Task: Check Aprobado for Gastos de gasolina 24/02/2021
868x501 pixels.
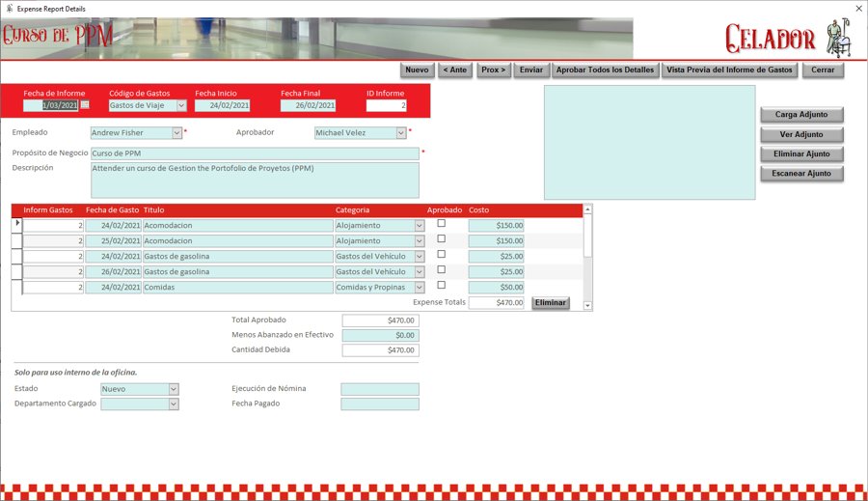Action: pyautogui.click(x=441, y=255)
